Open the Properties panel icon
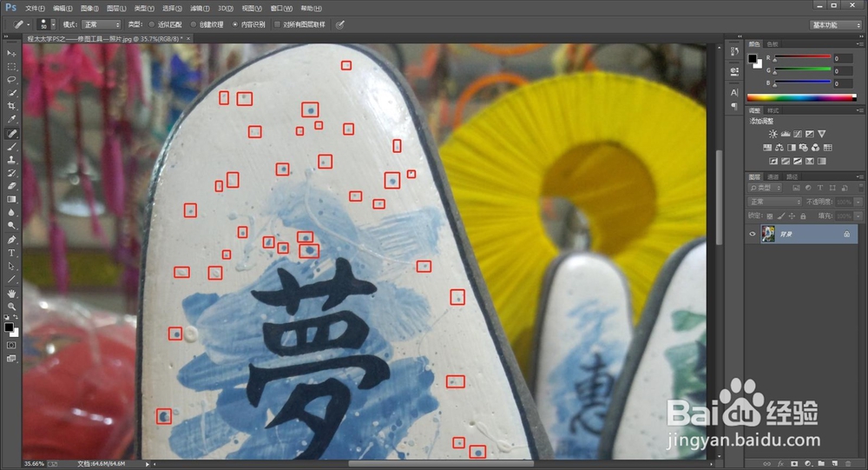The height and width of the screenshot is (470, 868). tap(734, 71)
